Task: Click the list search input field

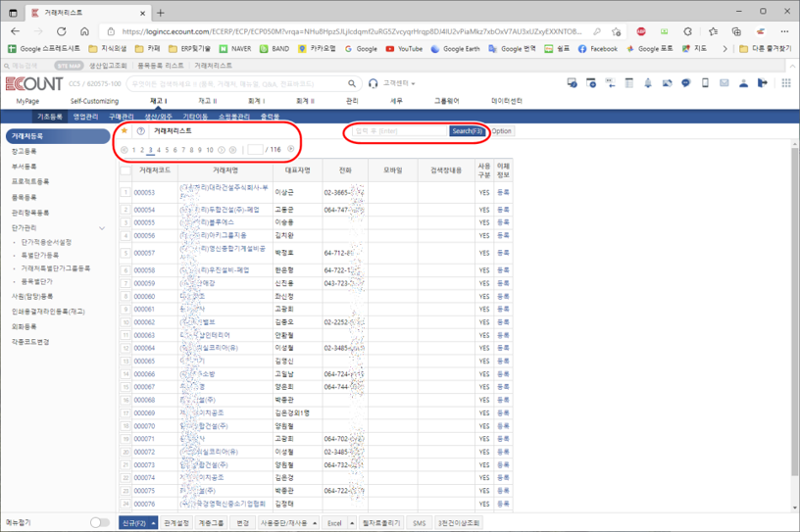Action: [401, 131]
